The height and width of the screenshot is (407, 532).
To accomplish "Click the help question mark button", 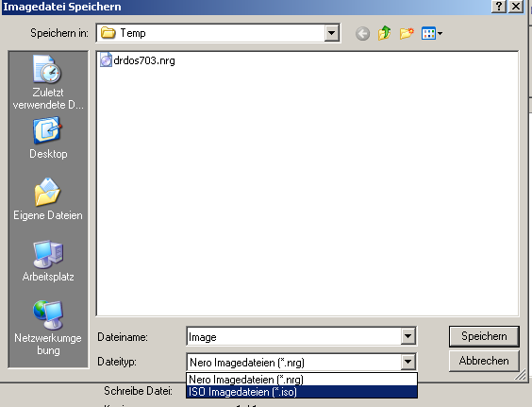I will [x=499, y=7].
